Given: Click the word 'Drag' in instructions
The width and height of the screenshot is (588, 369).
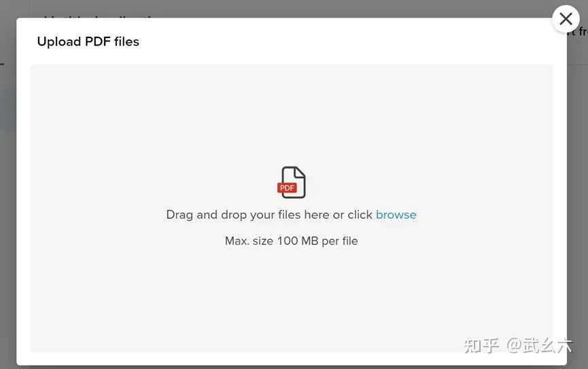Looking at the screenshot, I should coord(179,215).
